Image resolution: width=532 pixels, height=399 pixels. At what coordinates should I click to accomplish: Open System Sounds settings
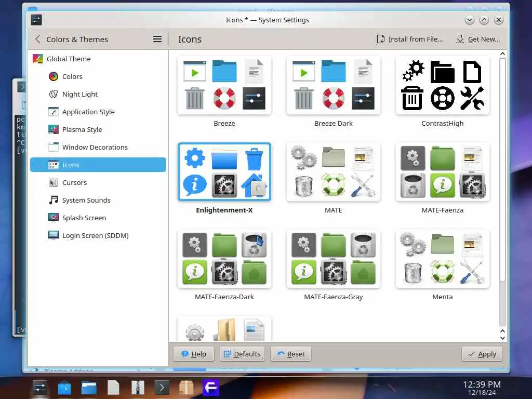click(98, 200)
